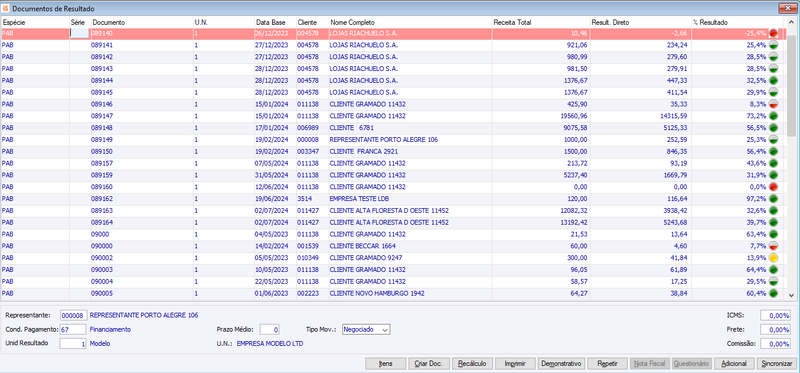Click the green status icon in row 089147
This screenshot has height=373, width=800.
tap(773, 116)
